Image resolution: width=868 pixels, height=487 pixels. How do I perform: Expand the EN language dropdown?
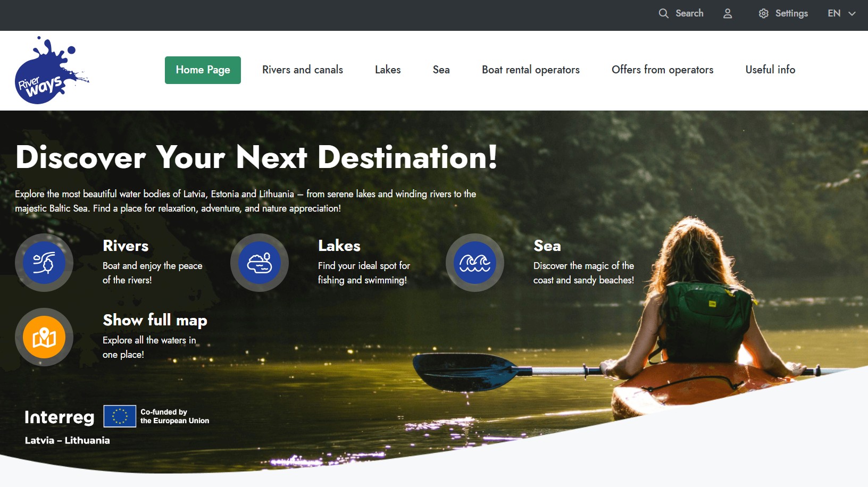[841, 14]
